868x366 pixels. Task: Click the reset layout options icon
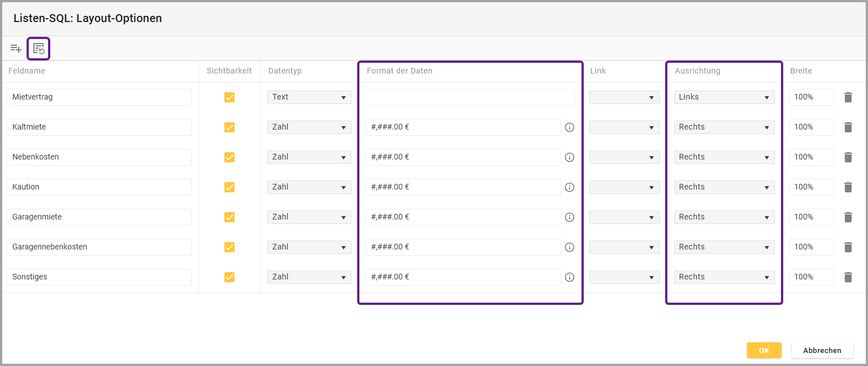[38, 49]
